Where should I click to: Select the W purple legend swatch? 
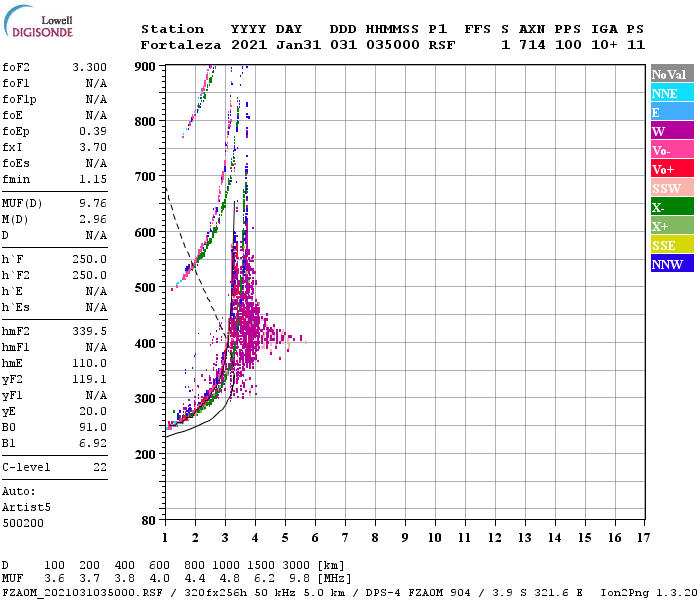point(672,131)
